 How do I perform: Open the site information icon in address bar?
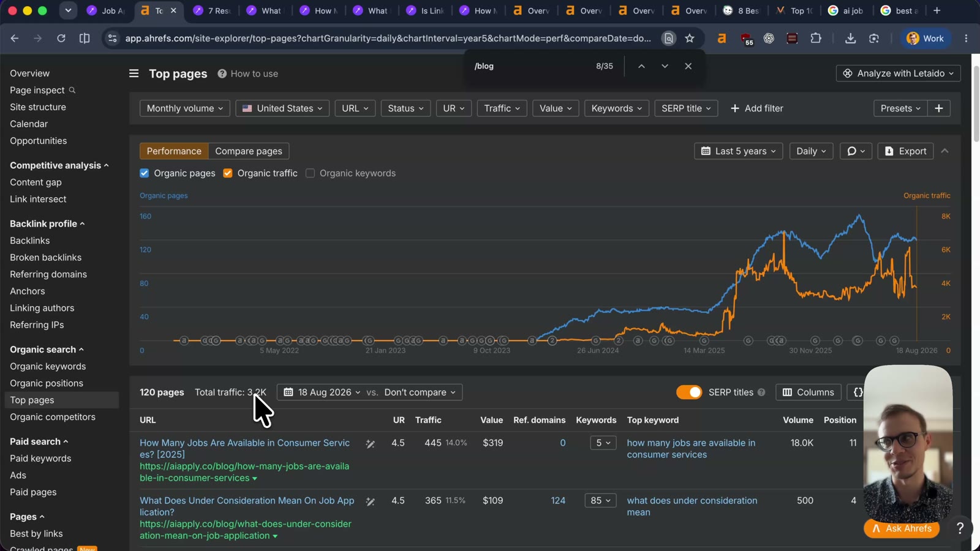point(112,39)
